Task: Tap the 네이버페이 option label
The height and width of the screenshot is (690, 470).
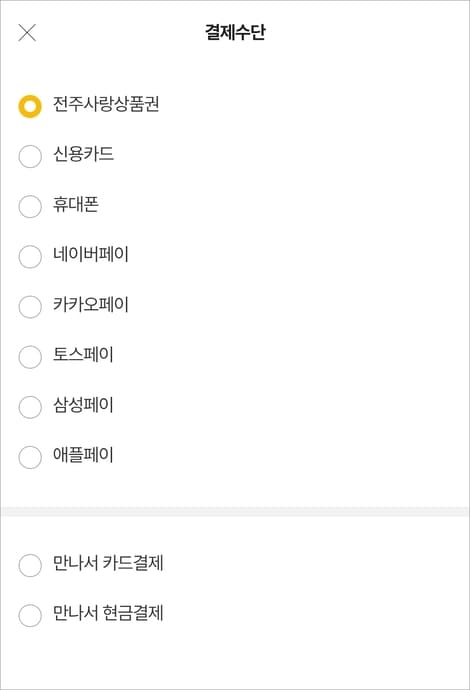Action: (x=91, y=254)
